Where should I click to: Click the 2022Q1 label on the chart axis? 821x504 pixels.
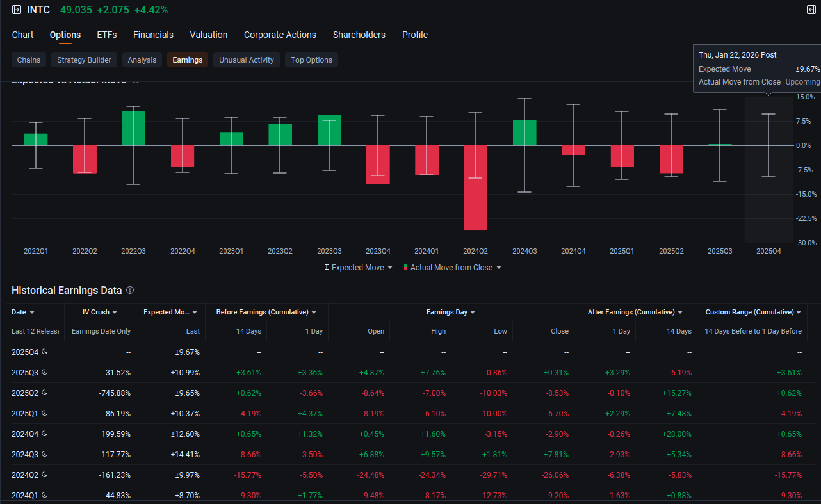36,251
